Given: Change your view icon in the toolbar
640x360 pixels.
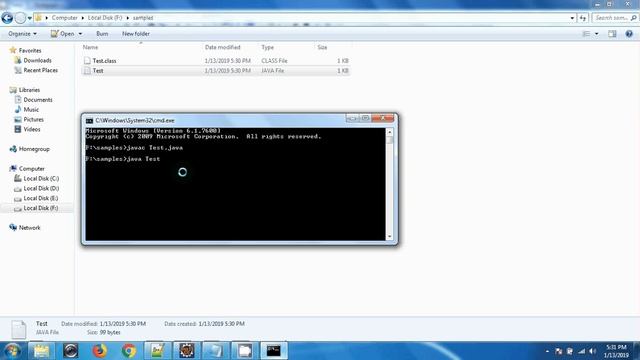Looking at the screenshot, I should 586,34.
